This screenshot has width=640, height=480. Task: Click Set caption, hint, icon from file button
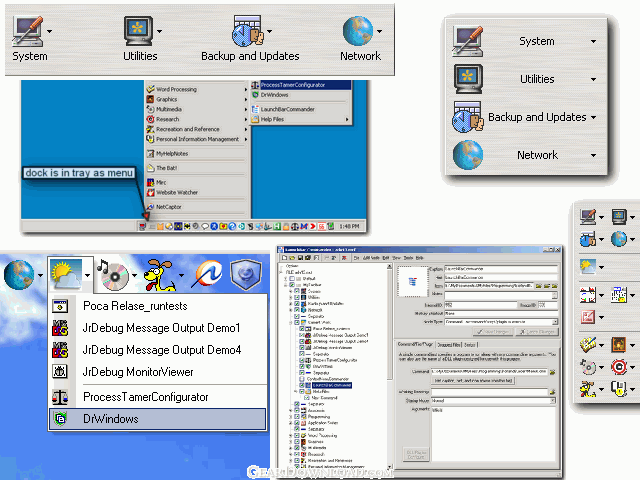coord(473,380)
